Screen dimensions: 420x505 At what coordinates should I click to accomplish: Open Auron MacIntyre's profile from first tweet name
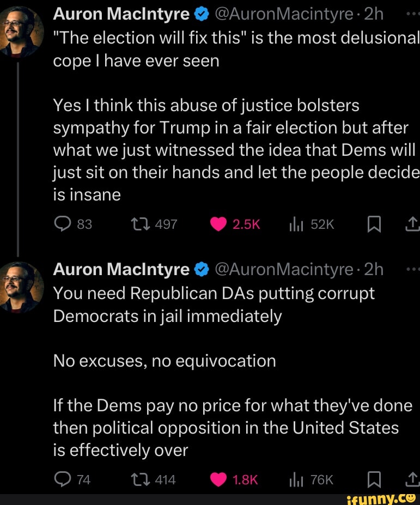click(121, 14)
